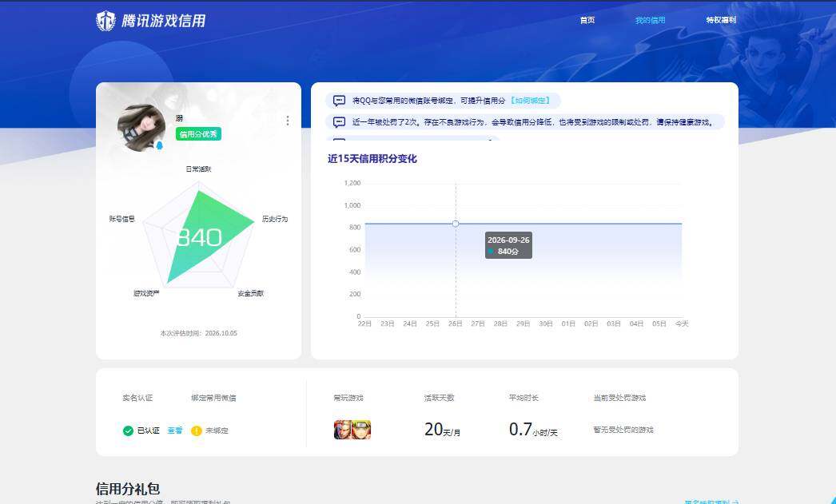Click the 账号信息 radar label
The image size is (836, 504).
(x=122, y=219)
